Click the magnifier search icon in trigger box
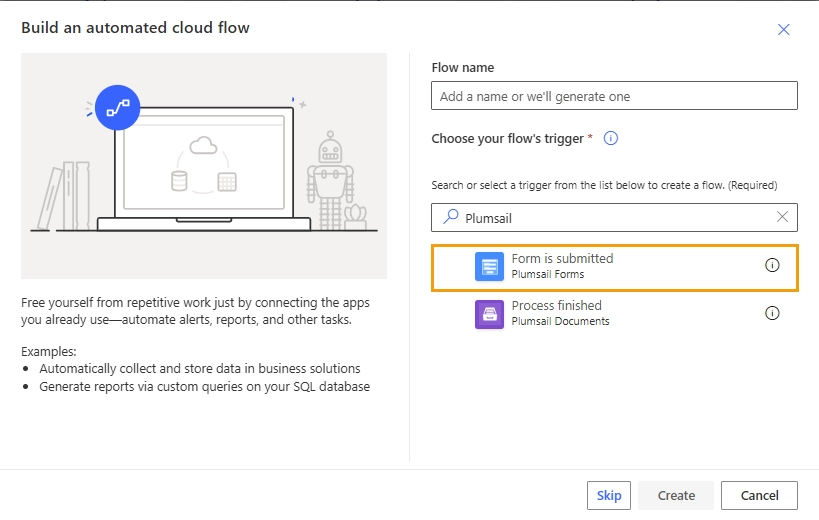 point(451,217)
